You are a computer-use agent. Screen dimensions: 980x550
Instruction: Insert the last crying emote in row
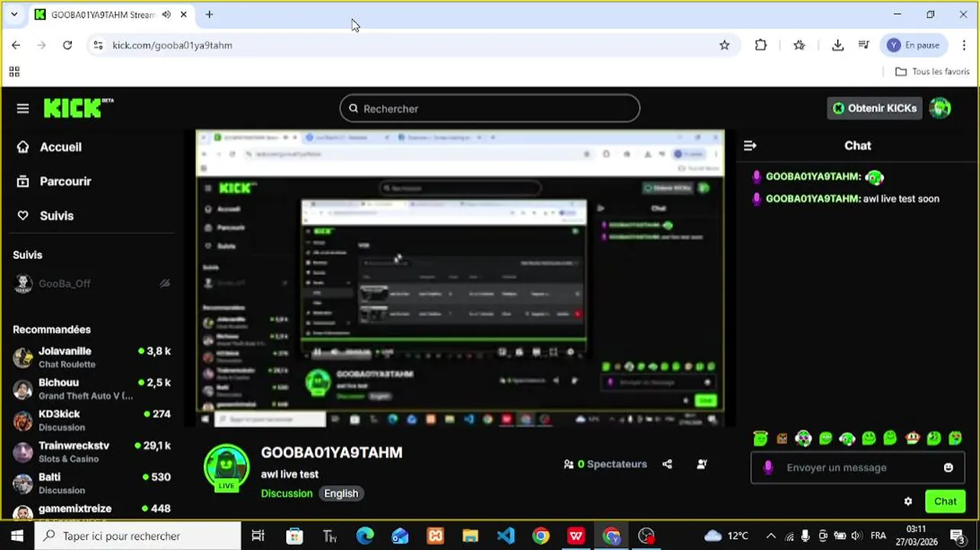[956, 438]
